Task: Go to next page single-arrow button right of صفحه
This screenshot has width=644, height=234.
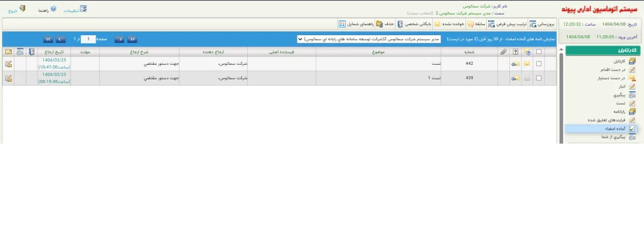Action: click(119, 39)
